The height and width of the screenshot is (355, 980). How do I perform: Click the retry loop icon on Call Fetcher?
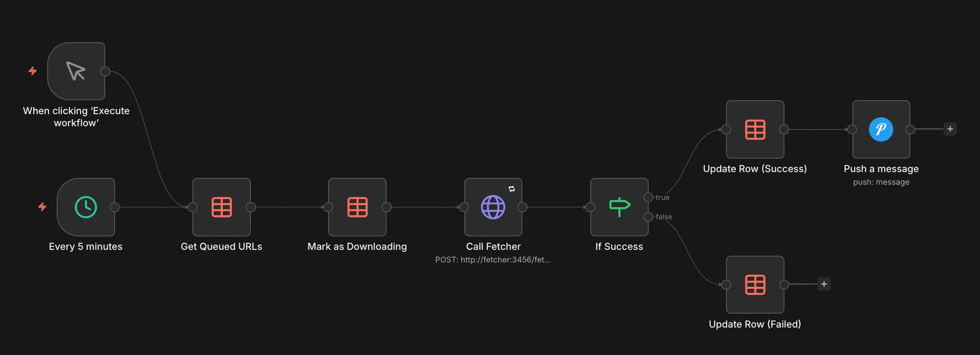click(511, 189)
